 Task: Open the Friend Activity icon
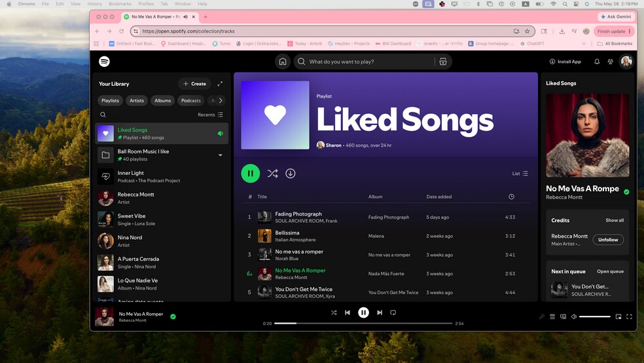(611, 62)
